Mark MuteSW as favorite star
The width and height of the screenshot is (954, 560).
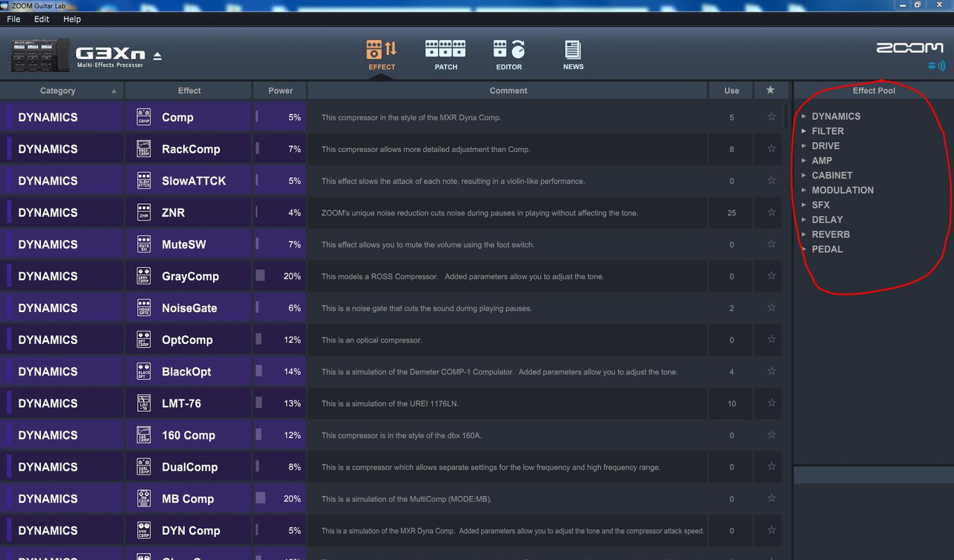click(x=771, y=244)
